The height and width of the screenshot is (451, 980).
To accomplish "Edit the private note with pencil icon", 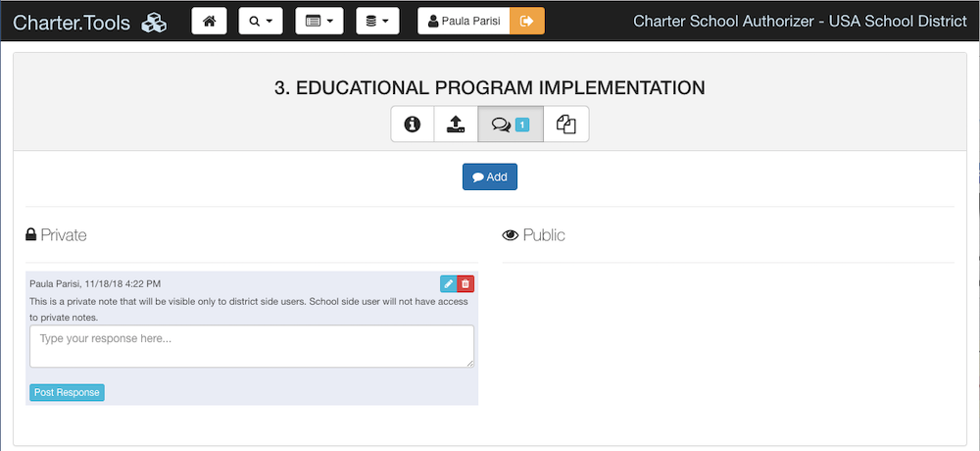I will [x=448, y=284].
